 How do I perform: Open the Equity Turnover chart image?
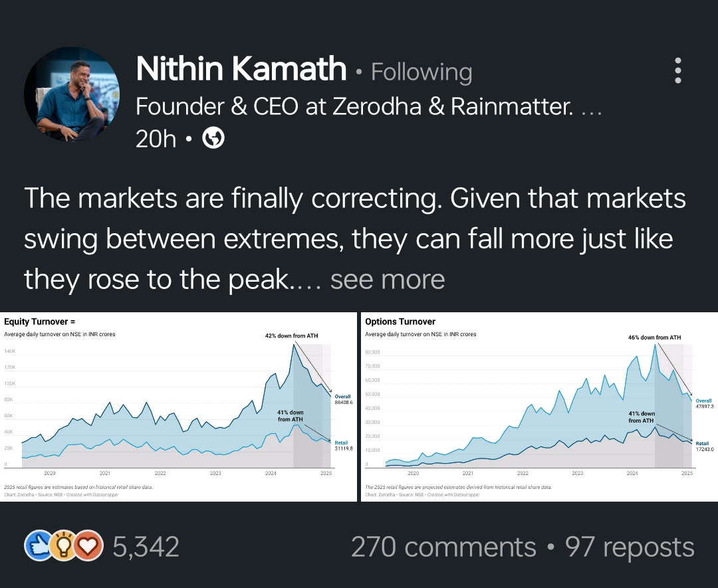click(x=178, y=407)
